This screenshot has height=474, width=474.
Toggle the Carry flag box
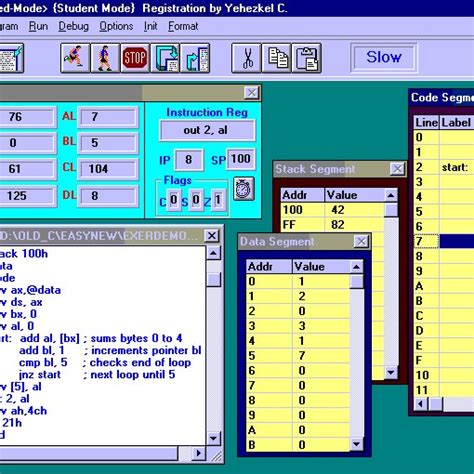pyautogui.click(x=173, y=200)
